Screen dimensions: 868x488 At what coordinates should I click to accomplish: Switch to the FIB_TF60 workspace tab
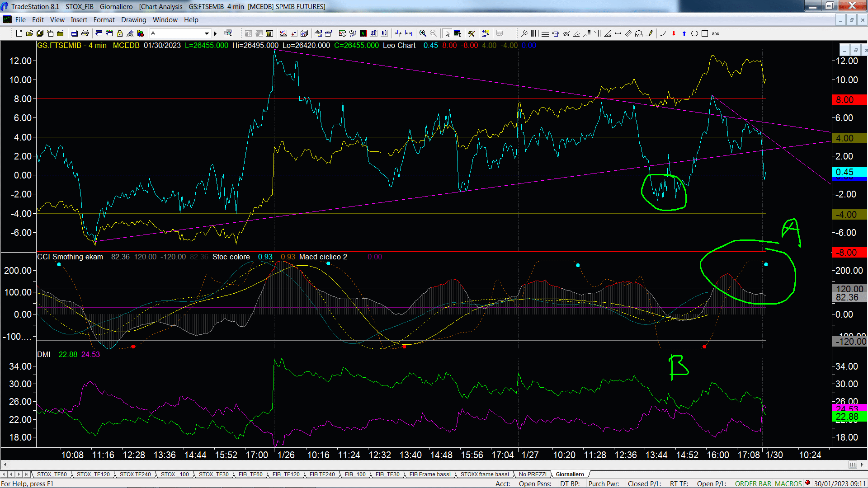coord(250,474)
